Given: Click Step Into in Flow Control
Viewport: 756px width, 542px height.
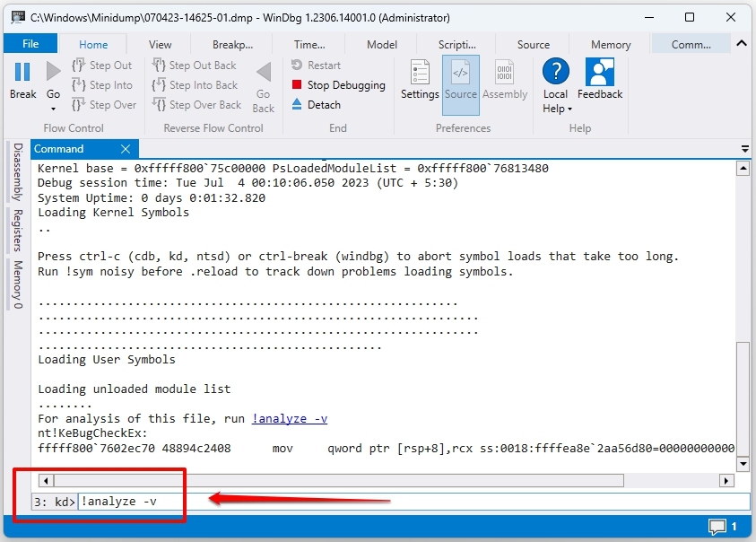Looking at the screenshot, I should click(101, 85).
